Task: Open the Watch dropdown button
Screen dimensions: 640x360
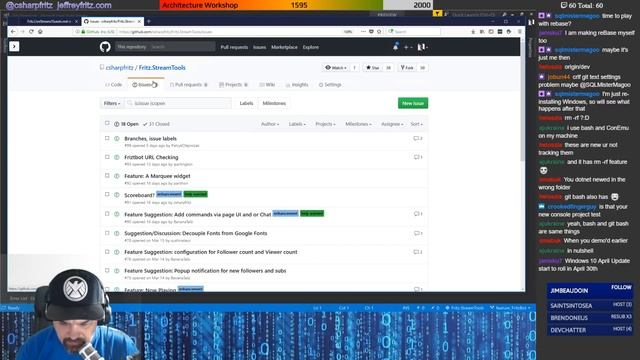Action: pos(336,68)
